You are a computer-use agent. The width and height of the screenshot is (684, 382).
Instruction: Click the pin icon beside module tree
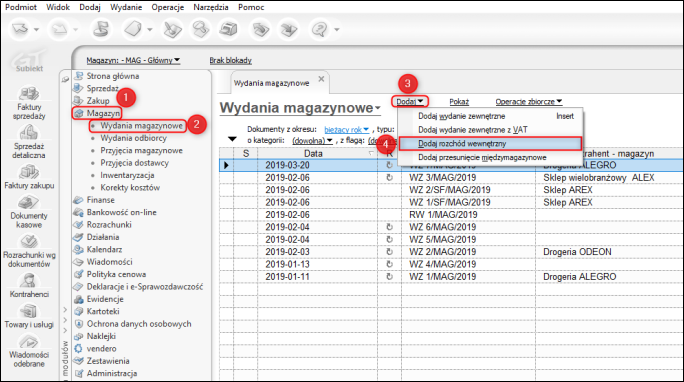tap(65, 79)
